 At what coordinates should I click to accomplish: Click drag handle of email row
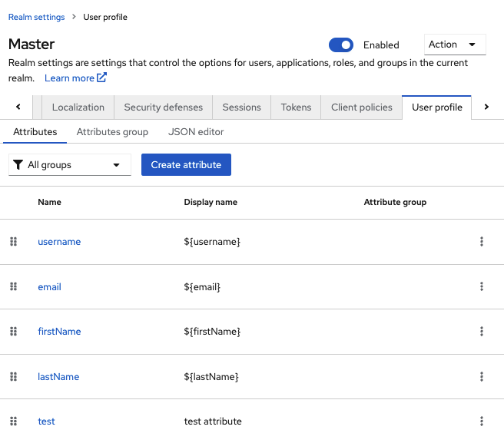coord(13,287)
